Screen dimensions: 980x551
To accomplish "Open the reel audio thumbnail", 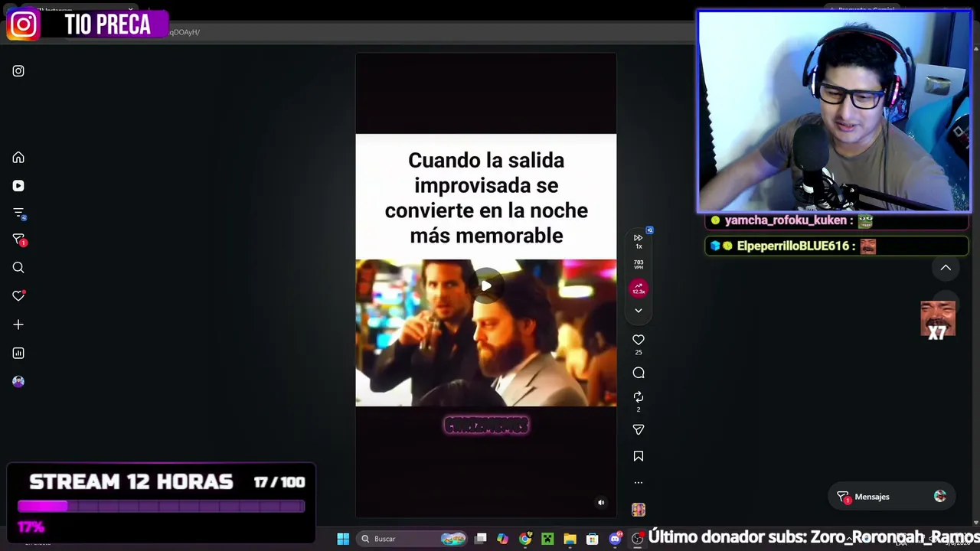I will tap(639, 510).
